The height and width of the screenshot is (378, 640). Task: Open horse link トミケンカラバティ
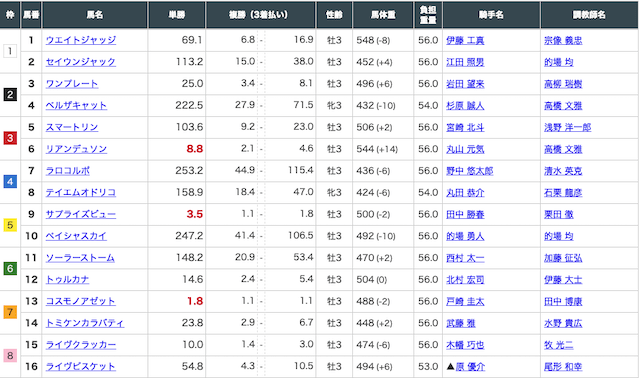click(x=85, y=323)
